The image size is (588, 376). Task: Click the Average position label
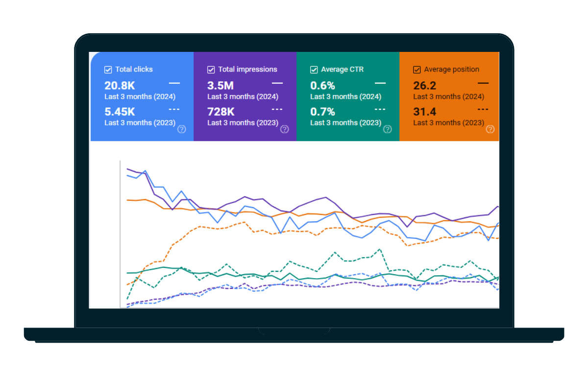[x=452, y=70]
